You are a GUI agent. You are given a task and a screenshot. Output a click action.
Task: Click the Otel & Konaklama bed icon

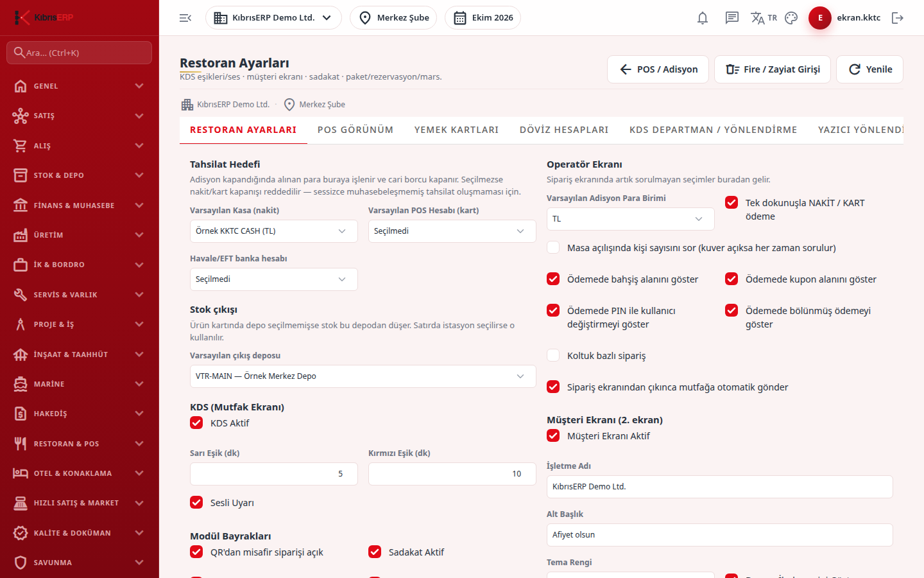pos(21,473)
